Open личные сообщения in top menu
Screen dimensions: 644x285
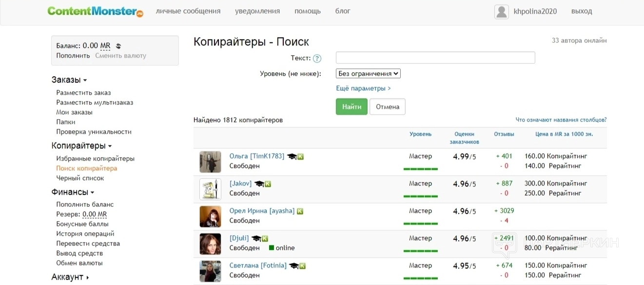click(x=188, y=11)
